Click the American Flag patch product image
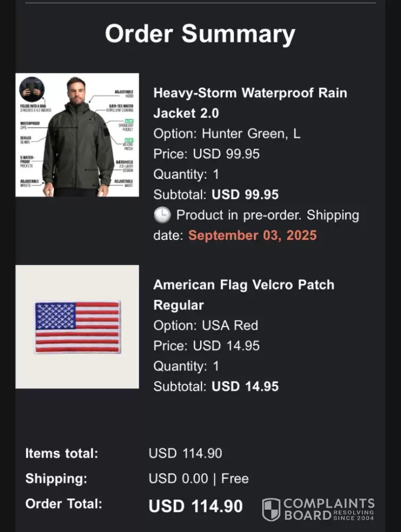Screen dimensions: 401x532 click(x=77, y=327)
